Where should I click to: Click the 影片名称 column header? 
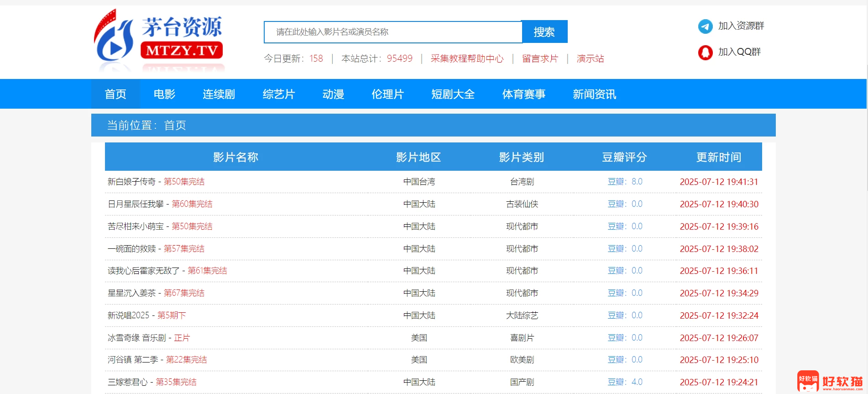pyautogui.click(x=235, y=157)
